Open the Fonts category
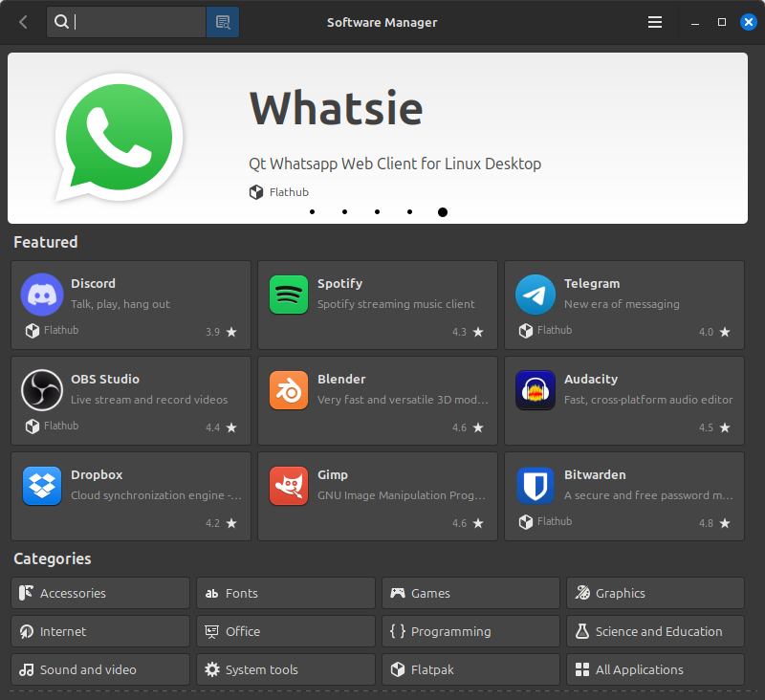This screenshot has height=700, width=765. click(286, 593)
